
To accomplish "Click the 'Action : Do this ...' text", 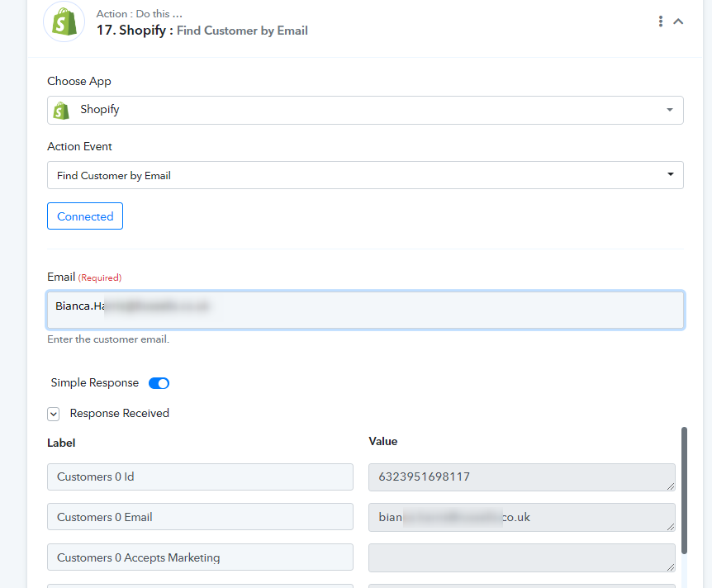I will (x=139, y=13).
